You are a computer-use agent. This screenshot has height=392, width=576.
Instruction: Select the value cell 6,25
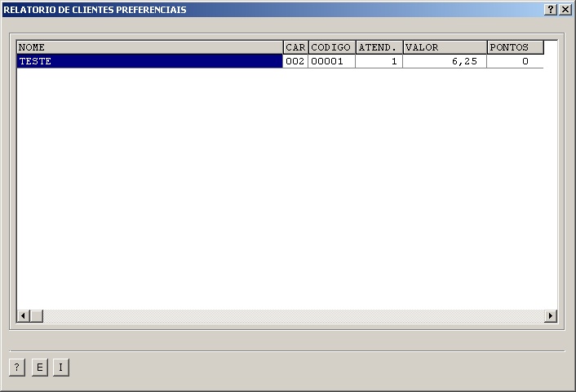tap(445, 61)
